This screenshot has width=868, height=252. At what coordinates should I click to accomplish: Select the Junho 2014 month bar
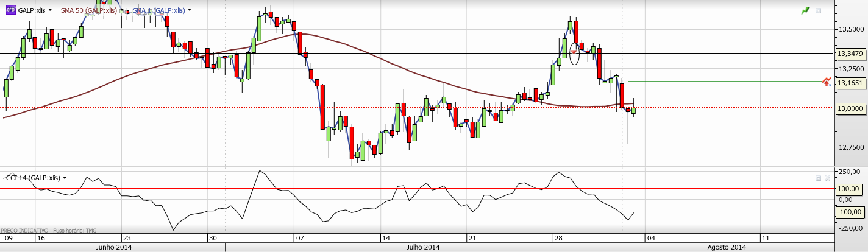tap(113, 247)
